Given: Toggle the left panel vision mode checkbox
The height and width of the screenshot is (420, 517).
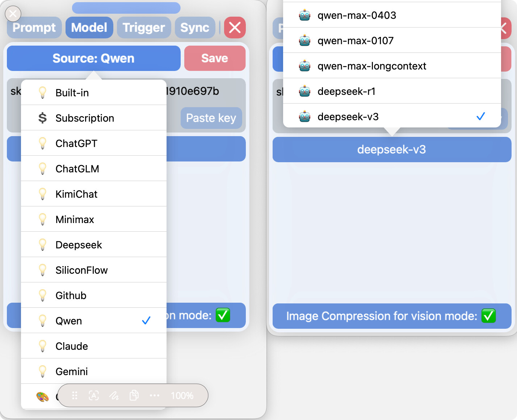Looking at the screenshot, I should coord(223,315).
